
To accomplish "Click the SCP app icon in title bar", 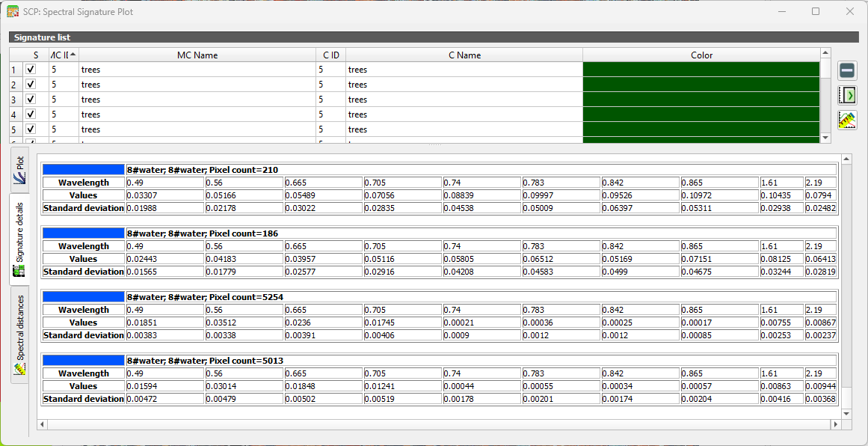I will click(x=13, y=12).
